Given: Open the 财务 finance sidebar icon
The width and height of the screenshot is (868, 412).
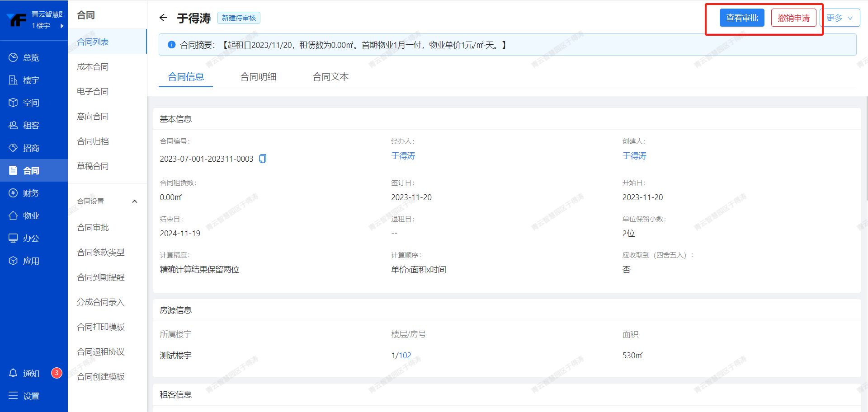Looking at the screenshot, I should (x=13, y=193).
